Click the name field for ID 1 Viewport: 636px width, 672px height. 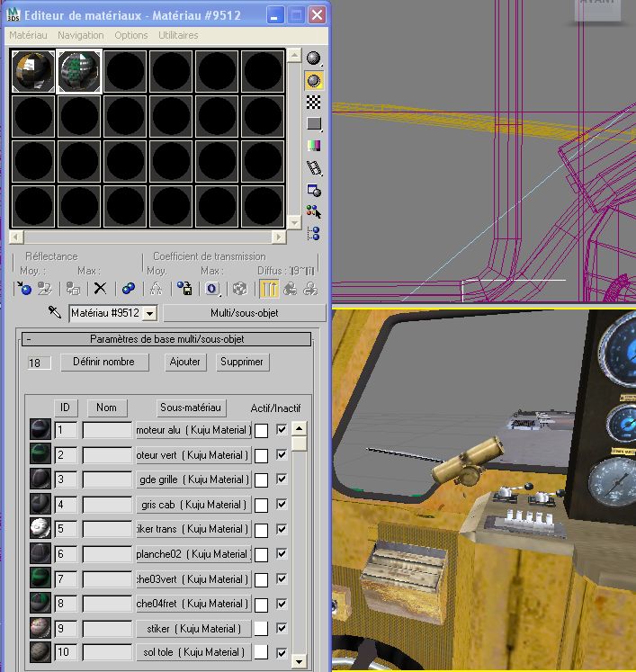108,430
